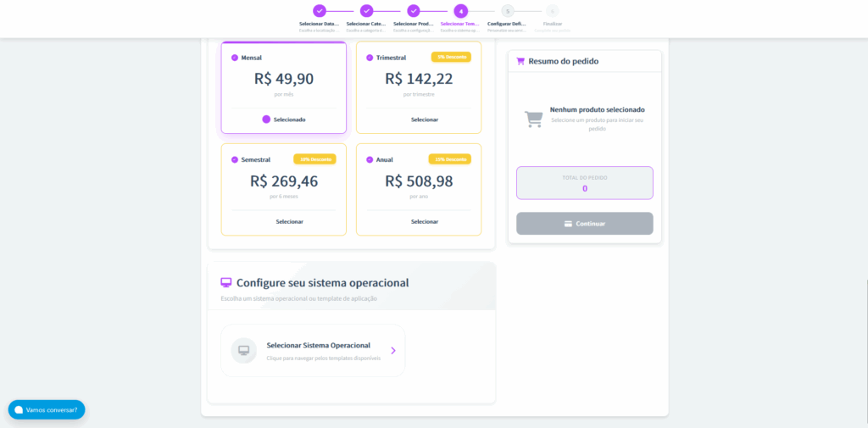
Task: Open the Vamos conversar chat widget
Action: pos(47,409)
